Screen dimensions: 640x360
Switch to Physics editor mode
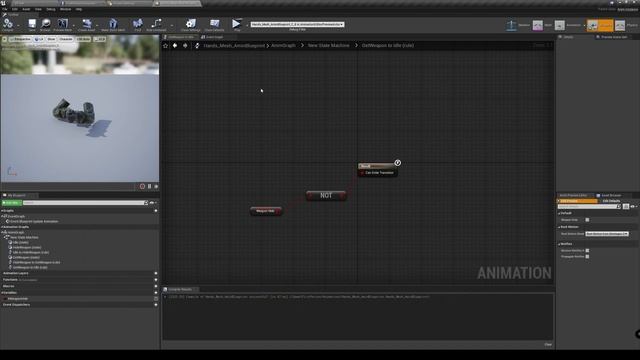tap(620, 25)
